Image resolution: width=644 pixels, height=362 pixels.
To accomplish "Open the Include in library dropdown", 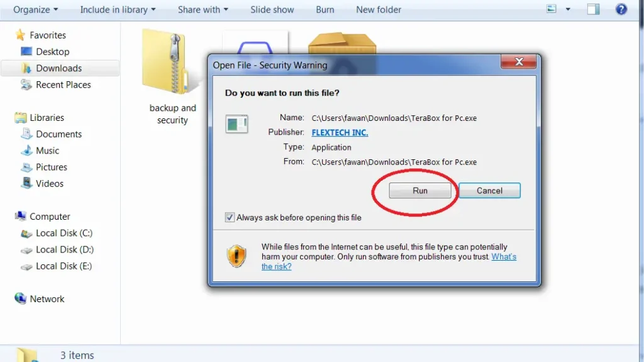I will click(118, 9).
